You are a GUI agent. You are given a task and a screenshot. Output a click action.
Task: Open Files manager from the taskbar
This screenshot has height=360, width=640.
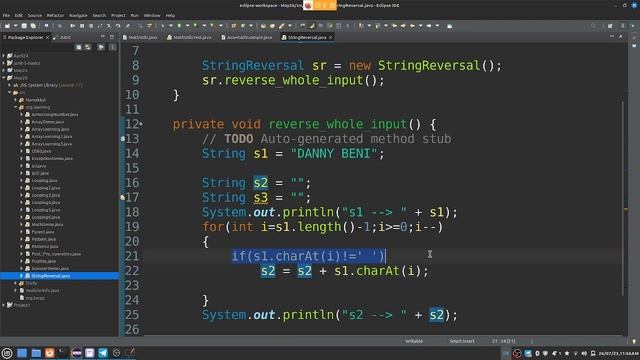(36, 353)
